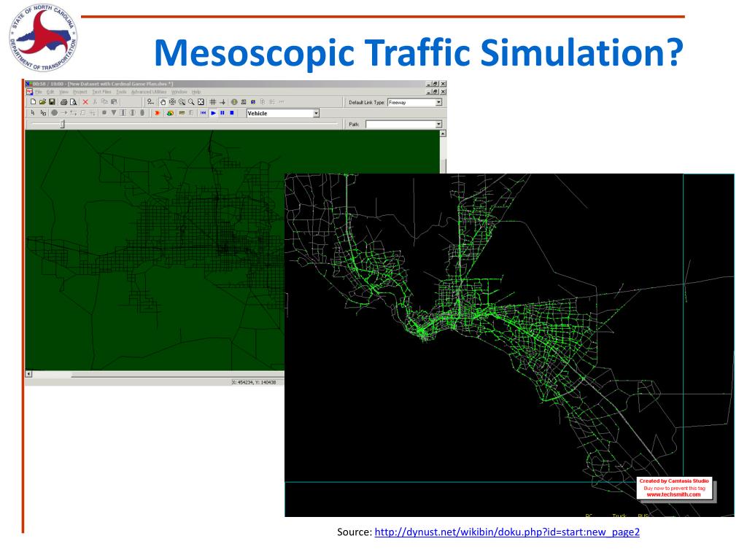This screenshot has width=747, height=560.
Task: Click the blue binoculars find icon
Action: point(253,102)
